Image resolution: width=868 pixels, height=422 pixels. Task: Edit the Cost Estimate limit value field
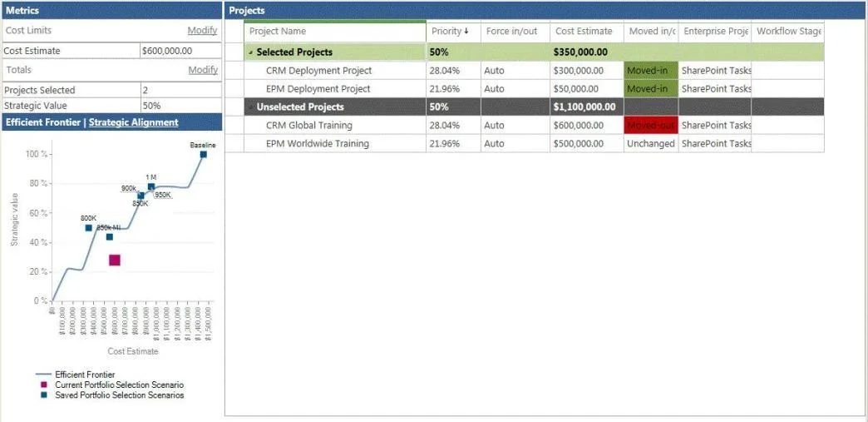pyautogui.click(x=181, y=51)
